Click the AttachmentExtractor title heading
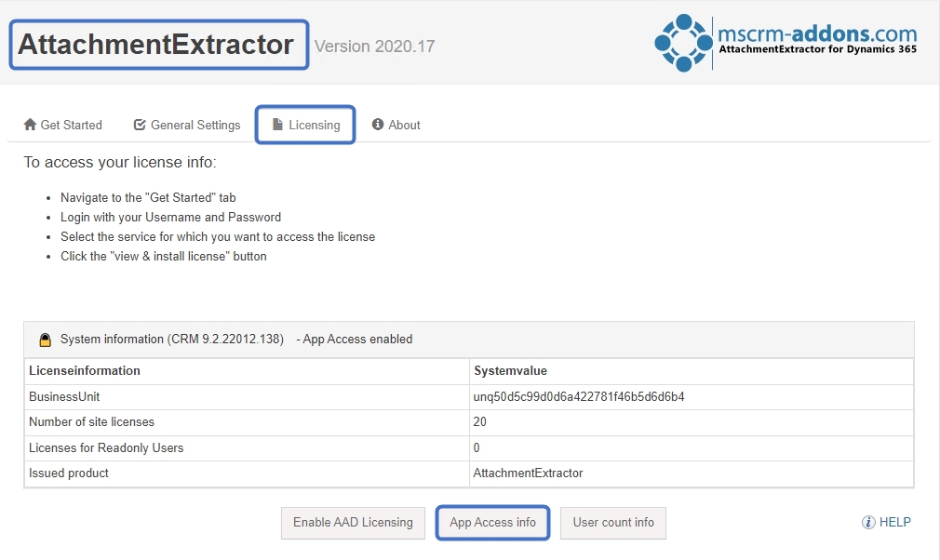This screenshot has width=940, height=560. 155,45
